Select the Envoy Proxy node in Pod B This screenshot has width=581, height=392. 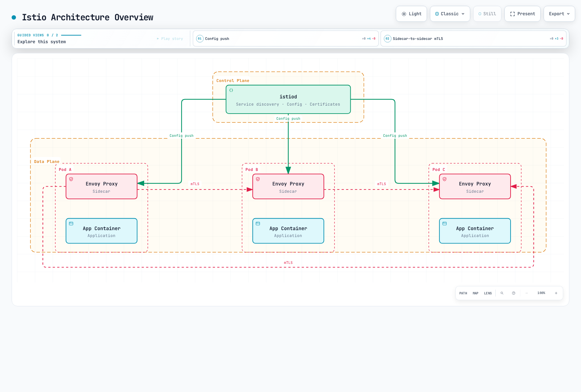tap(288, 187)
